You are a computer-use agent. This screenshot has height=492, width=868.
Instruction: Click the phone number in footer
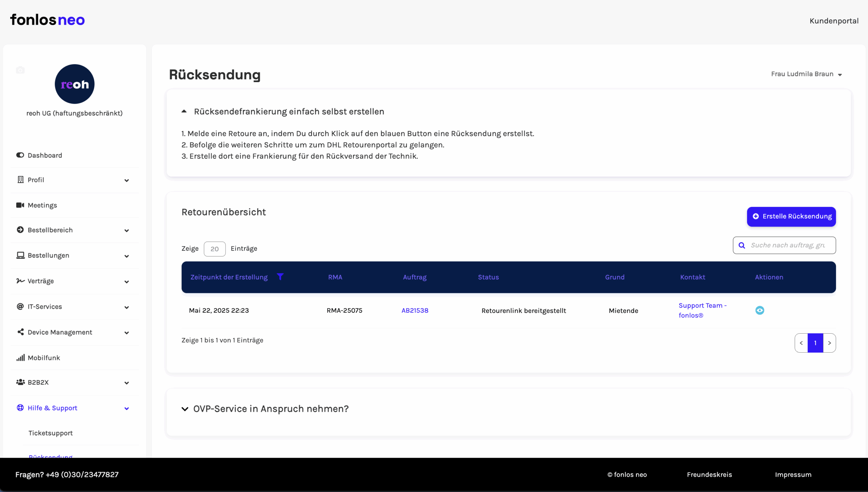(x=82, y=474)
